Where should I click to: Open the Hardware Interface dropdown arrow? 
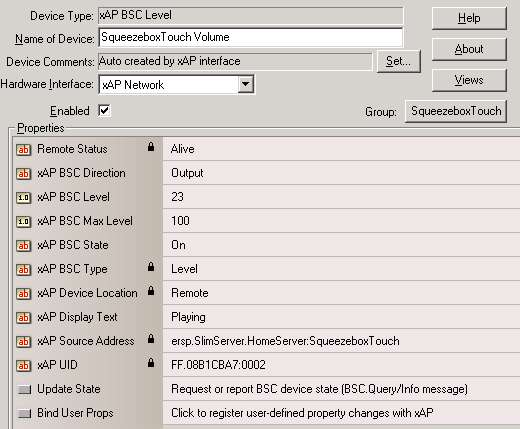[246, 84]
